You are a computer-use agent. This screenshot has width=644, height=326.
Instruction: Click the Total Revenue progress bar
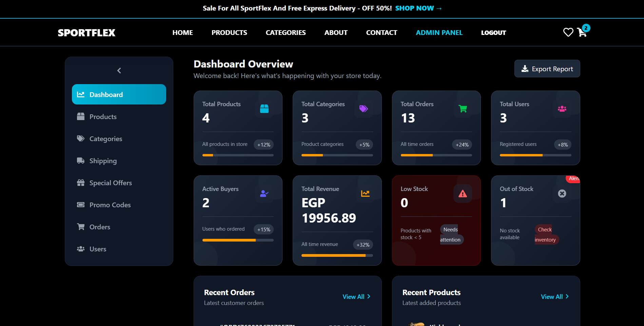337,255
